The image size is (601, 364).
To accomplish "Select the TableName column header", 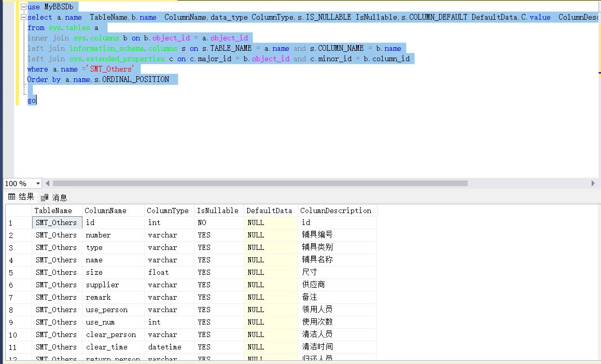I will click(x=57, y=211).
